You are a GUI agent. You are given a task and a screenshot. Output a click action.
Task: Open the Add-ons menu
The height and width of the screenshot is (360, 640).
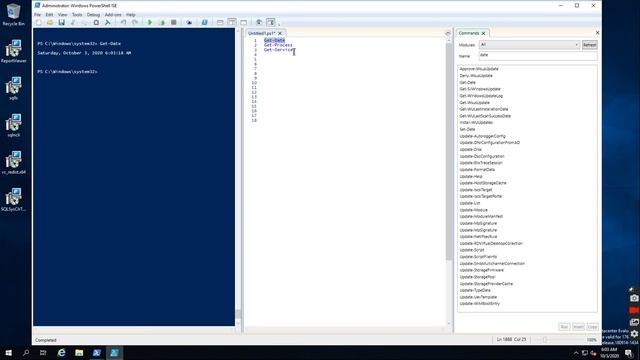(113, 15)
